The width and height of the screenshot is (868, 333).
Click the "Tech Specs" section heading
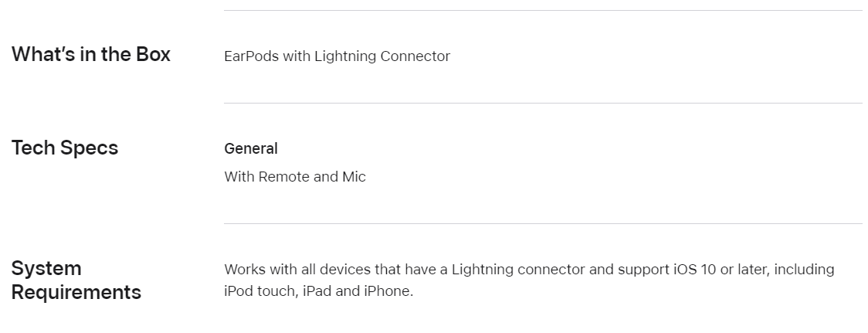[x=65, y=148]
